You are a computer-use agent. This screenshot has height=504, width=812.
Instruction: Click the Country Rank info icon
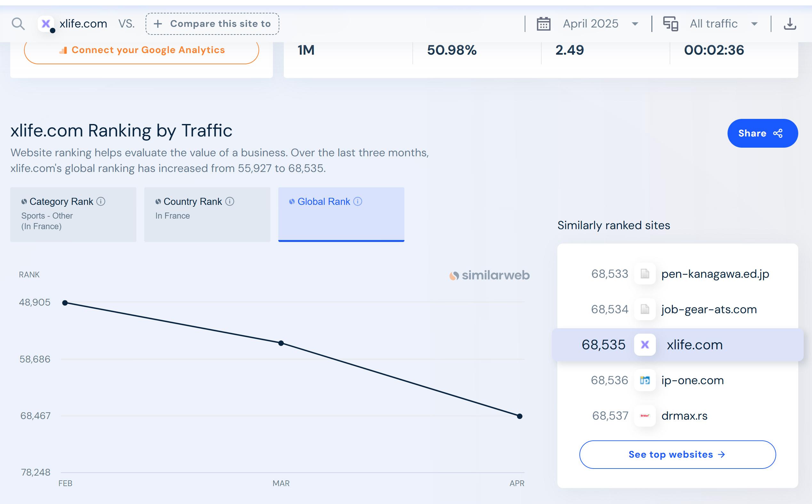(x=229, y=201)
